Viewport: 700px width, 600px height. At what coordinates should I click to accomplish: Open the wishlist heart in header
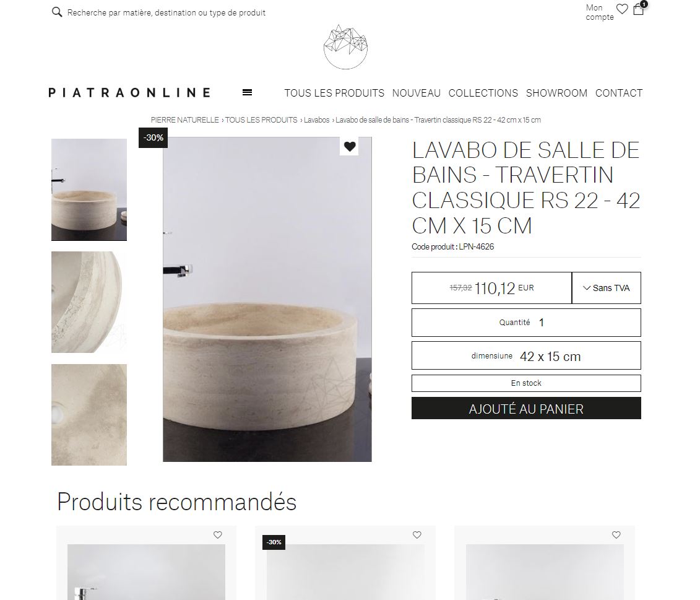point(622,9)
